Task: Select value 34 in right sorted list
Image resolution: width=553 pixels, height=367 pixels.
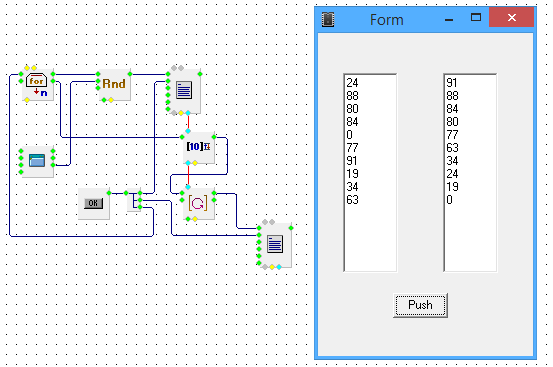Action: [x=452, y=161]
